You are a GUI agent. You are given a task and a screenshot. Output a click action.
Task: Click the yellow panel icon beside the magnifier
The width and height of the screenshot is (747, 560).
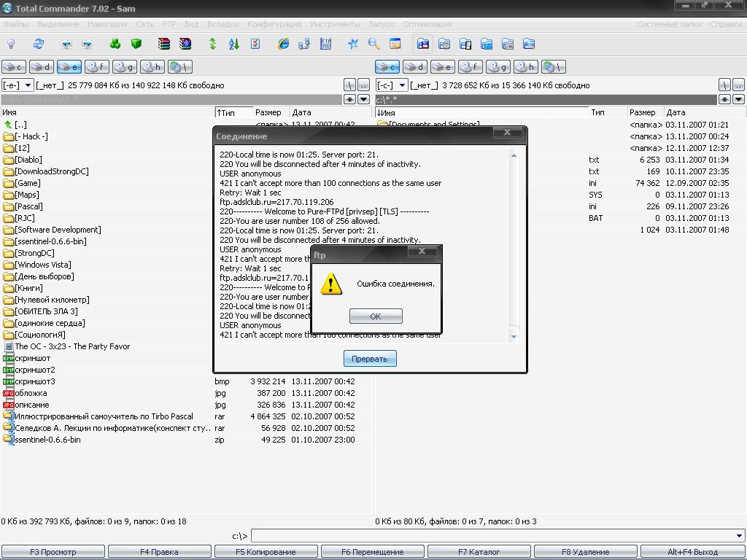click(395, 44)
